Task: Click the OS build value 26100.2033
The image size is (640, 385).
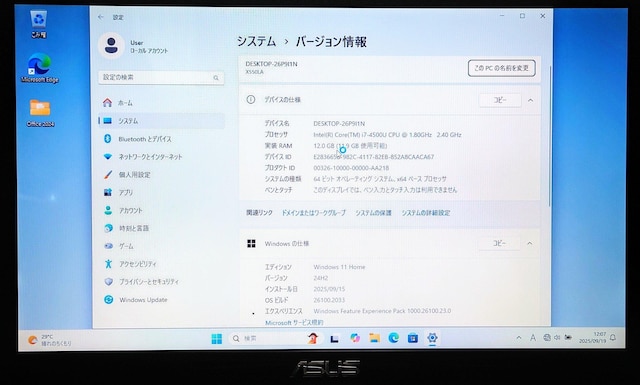Action: pos(329,300)
